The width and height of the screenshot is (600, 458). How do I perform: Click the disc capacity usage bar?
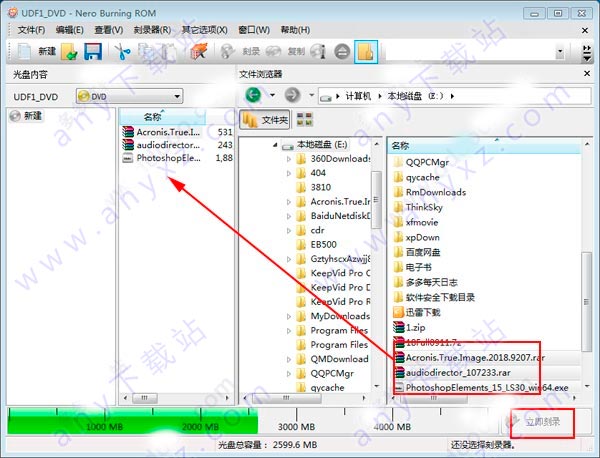253,422
